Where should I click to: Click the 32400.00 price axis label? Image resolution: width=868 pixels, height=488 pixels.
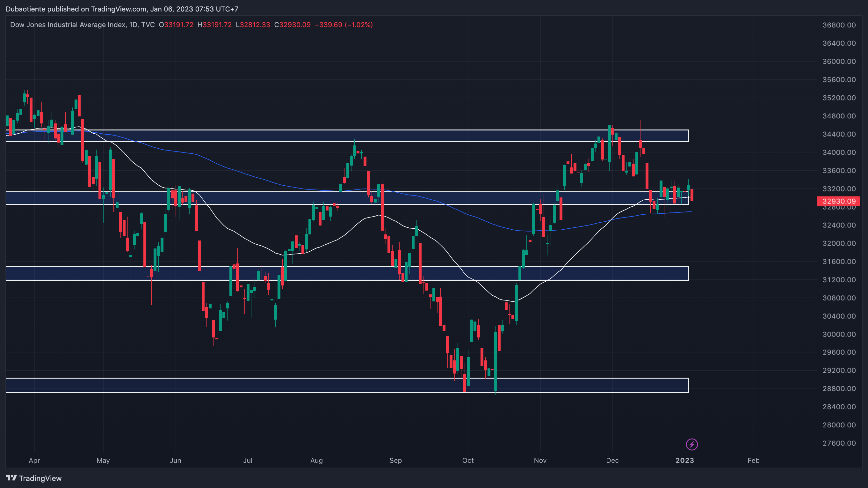click(x=839, y=225)
